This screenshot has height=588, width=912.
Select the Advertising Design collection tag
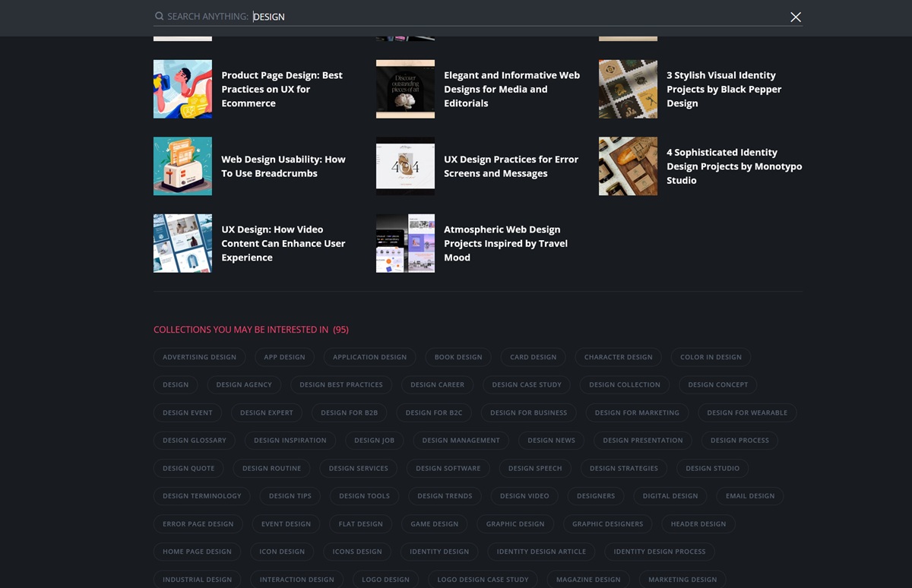tap(199, 357)
